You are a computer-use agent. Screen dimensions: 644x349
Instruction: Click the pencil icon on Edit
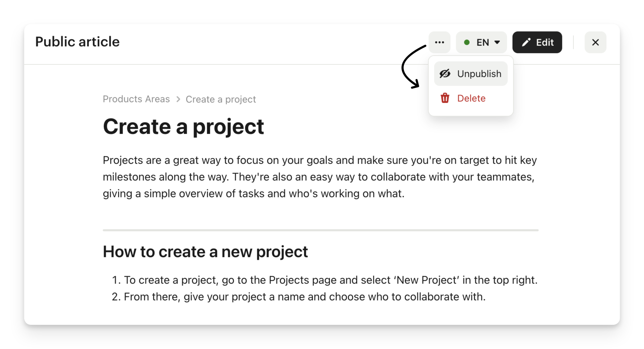526,42
